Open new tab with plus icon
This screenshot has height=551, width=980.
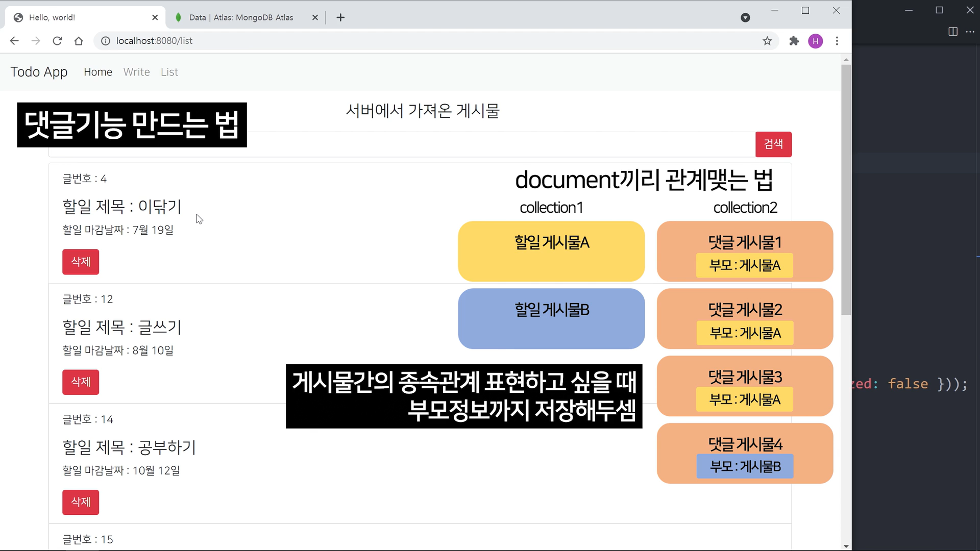[340, 17]
